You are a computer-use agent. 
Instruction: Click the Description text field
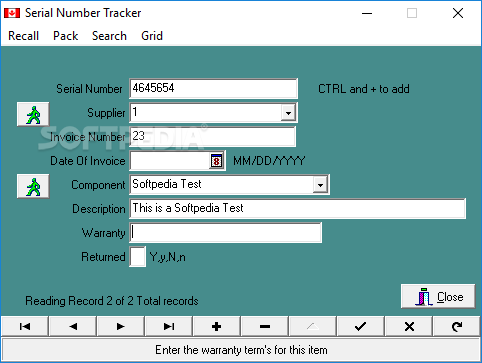298,208
